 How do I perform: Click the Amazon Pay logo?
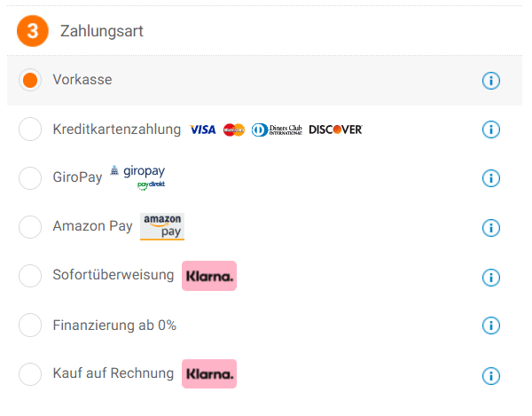click(162, 227)
